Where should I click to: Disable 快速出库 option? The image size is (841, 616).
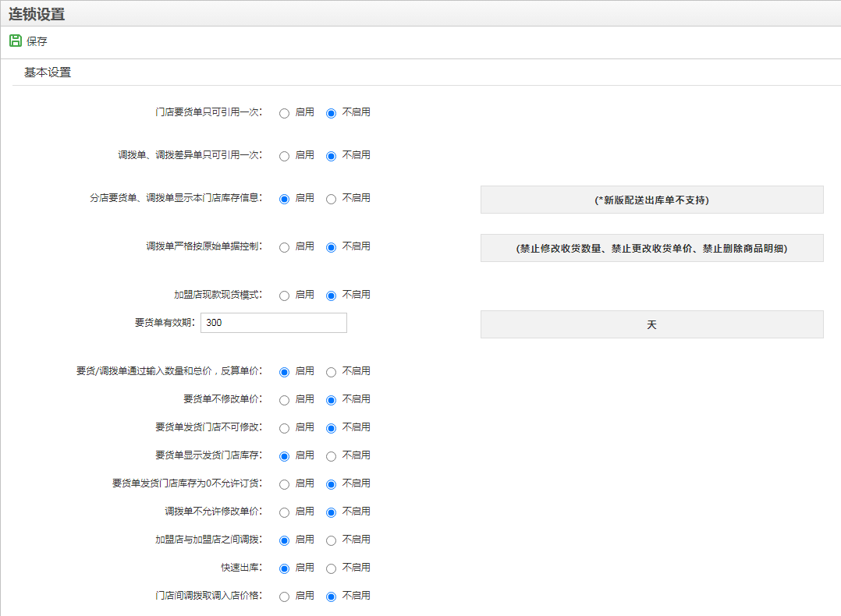[332, 568]
